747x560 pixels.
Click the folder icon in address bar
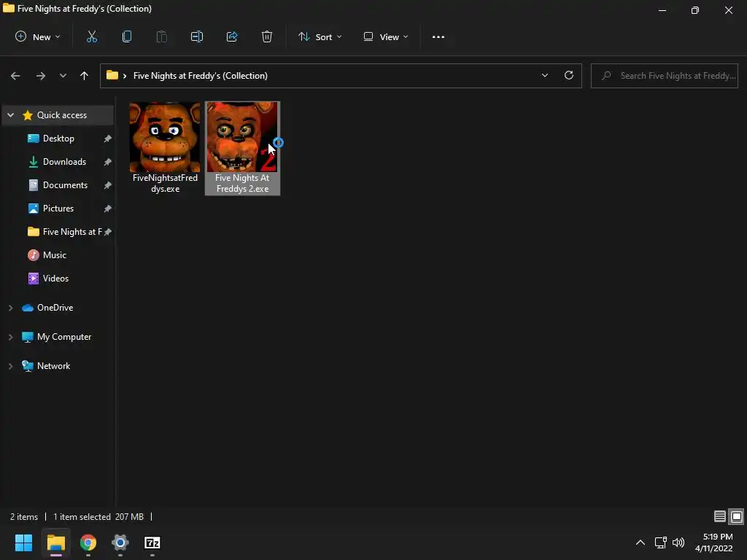pos(112,75)
